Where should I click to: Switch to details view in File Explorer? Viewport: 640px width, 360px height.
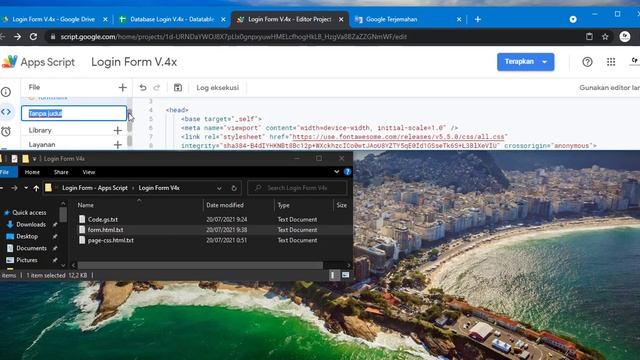point(334,275)
